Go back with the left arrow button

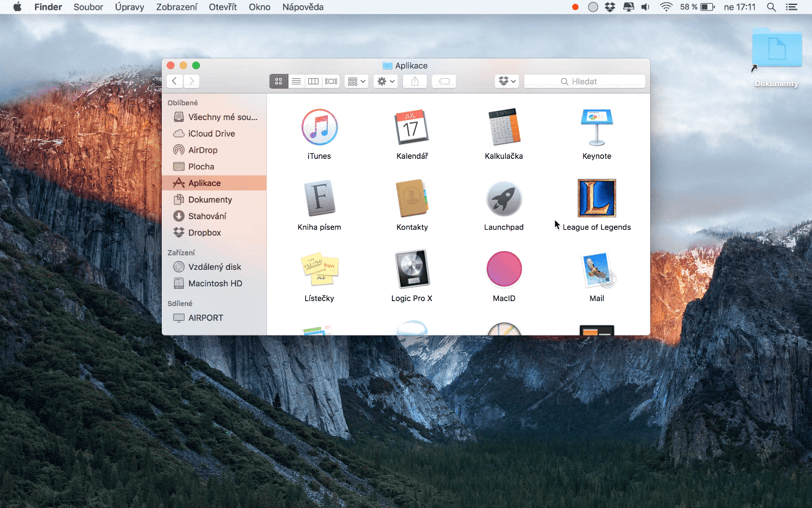coord(175,81)
